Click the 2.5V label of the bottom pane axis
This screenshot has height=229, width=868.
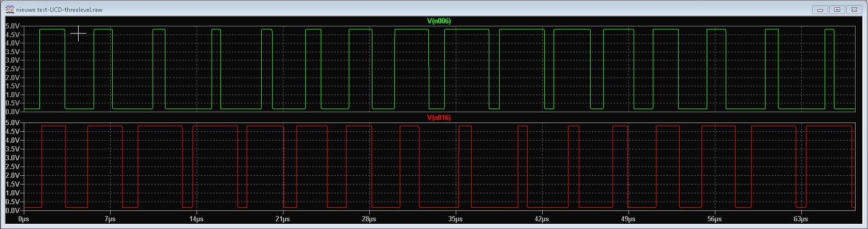point(12,166)
